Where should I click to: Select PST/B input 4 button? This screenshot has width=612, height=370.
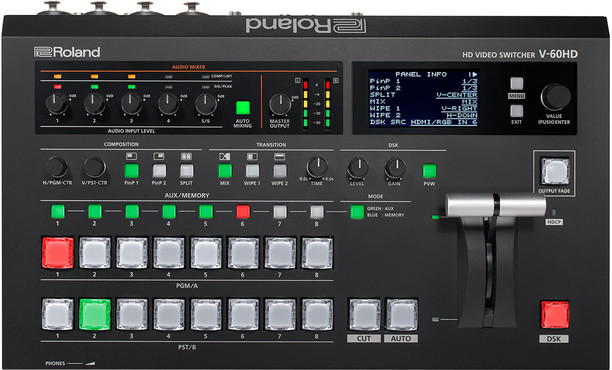point(169,315)
